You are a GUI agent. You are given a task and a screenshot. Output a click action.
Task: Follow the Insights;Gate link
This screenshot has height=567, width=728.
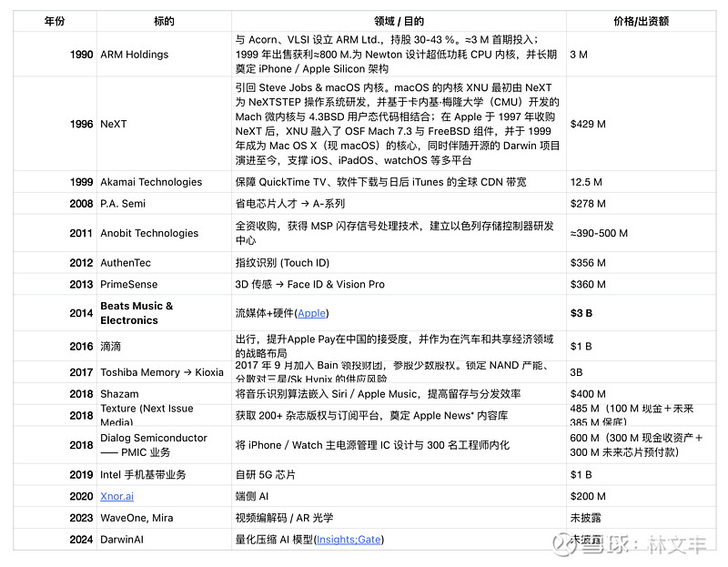(x=349, y=540)
